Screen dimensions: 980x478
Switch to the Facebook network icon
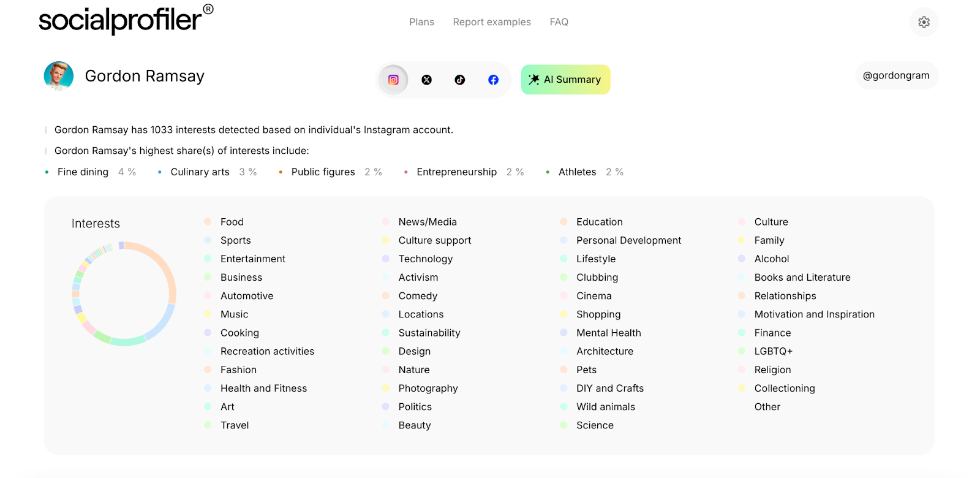[493, 80]
